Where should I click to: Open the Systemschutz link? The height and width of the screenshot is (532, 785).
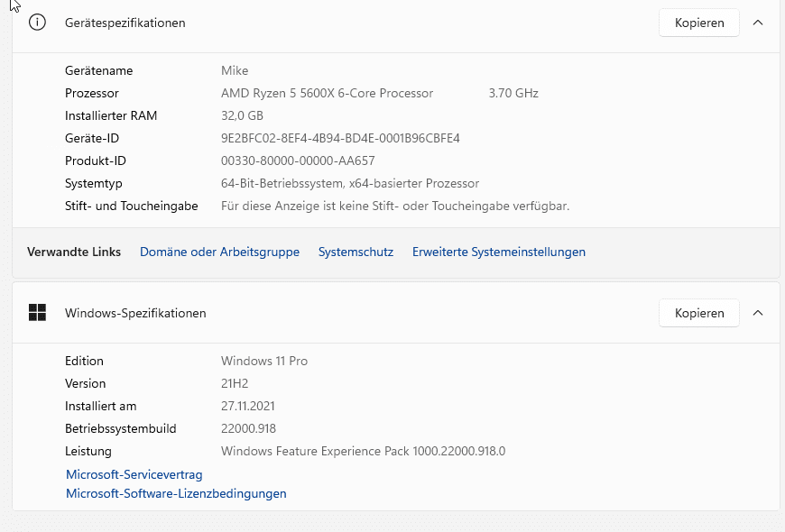coord(356,252)
